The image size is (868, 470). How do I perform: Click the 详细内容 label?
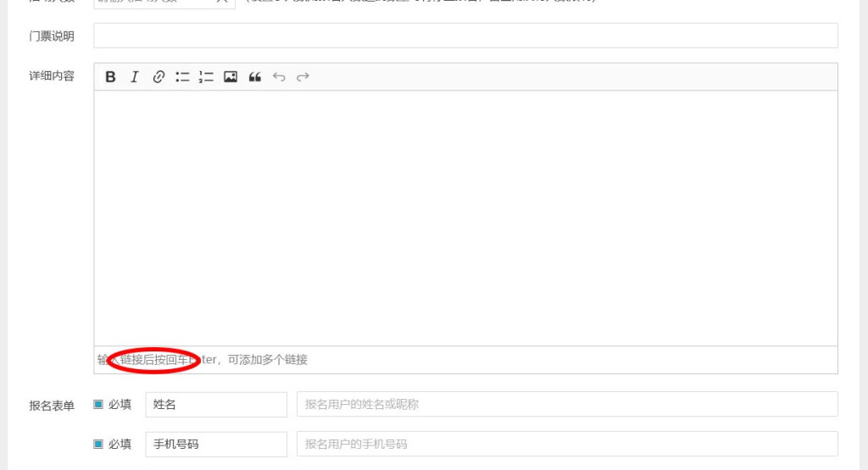[52, 75]
